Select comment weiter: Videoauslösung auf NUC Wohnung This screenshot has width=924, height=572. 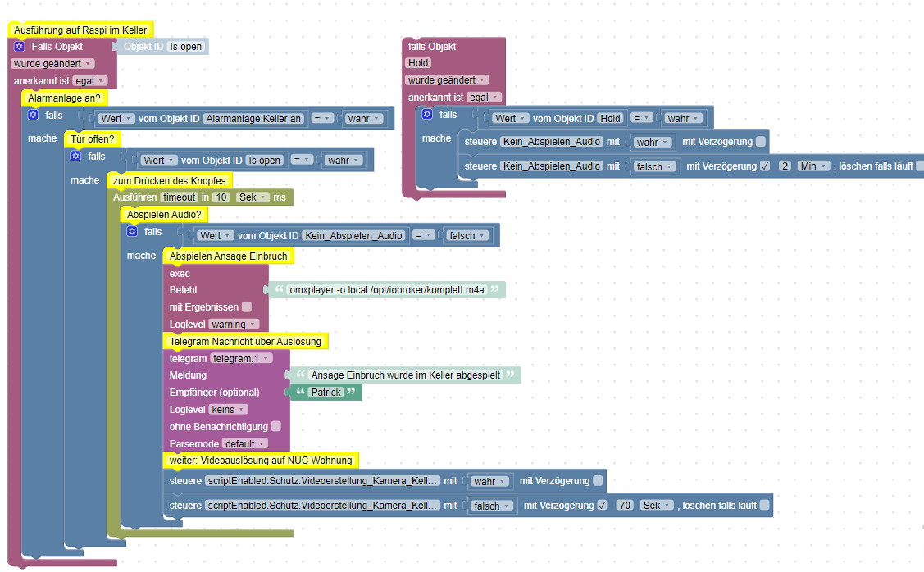pyautogui.click(x=261, y=460)
